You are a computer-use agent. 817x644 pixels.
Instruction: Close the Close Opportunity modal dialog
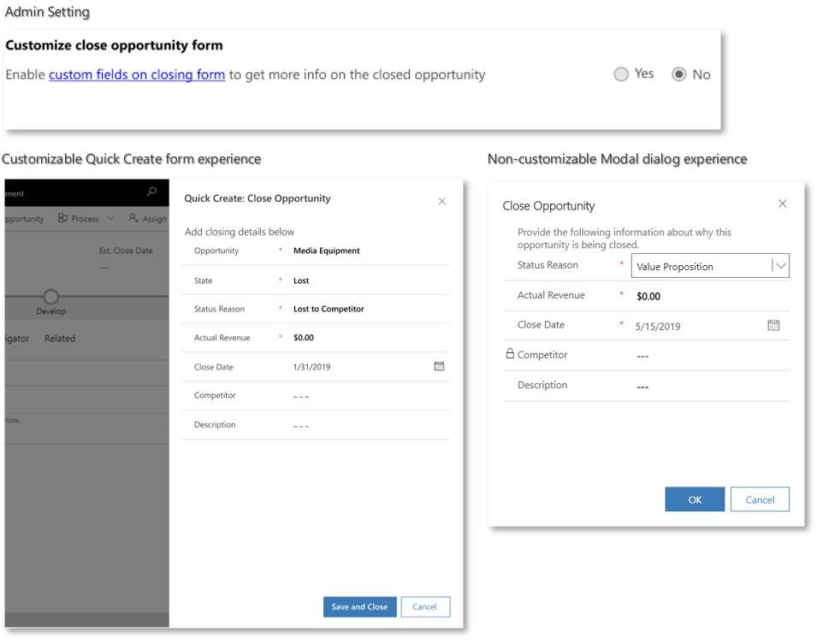[x=781, y=204]
